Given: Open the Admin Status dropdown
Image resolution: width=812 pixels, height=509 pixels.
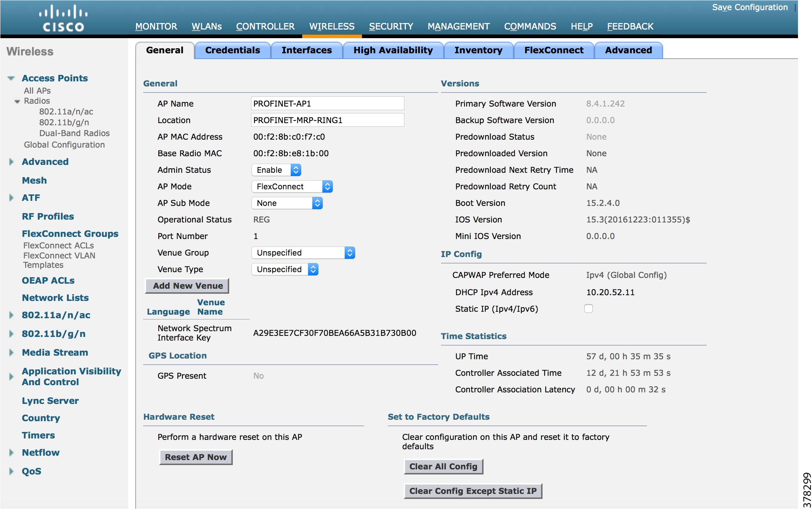Looking at the screenshot, I should pyautogui.click(x=276, y=170).
